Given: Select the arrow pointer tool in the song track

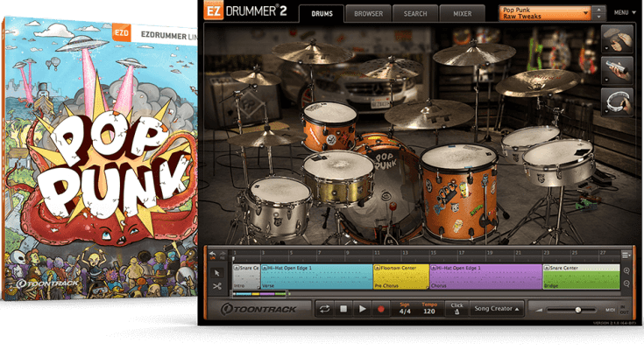Looking at the screenshot, I should coord(217,270).
